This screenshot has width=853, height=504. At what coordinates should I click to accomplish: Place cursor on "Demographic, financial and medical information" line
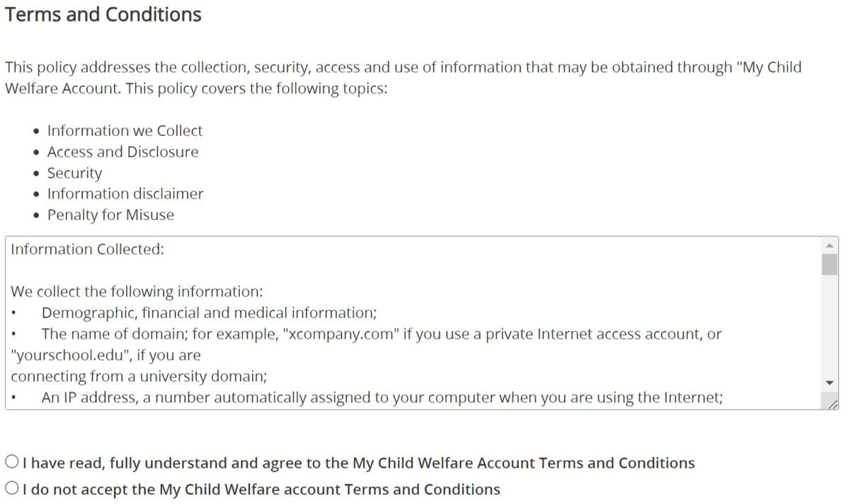209,313
